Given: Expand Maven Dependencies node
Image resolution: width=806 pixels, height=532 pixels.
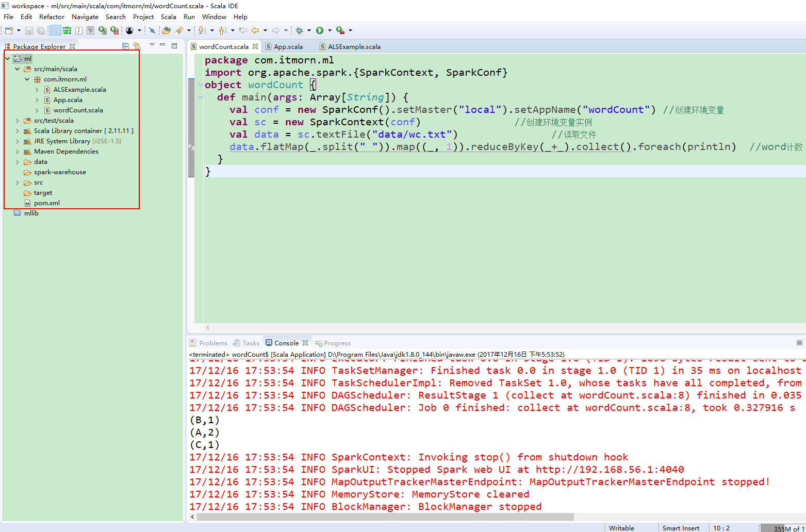Looking at the screenshot, I should pyautogui.click(x=18, y=152).
